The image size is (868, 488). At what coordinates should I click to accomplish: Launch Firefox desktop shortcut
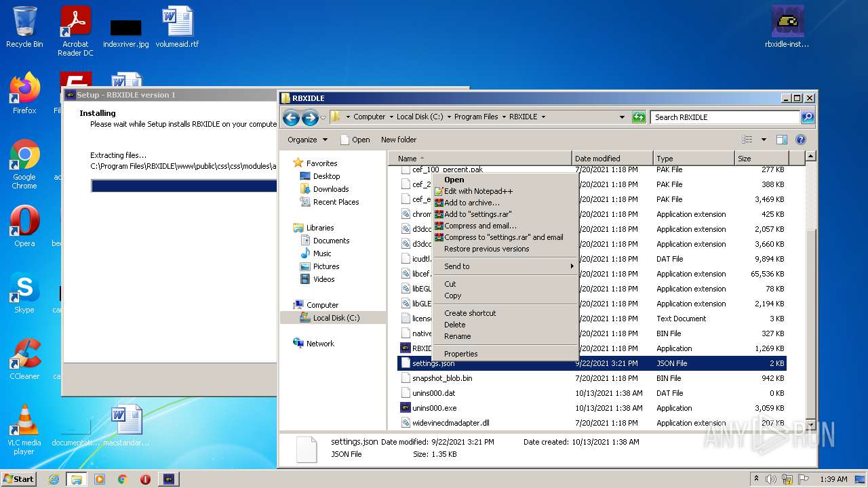tap(24, 93)
